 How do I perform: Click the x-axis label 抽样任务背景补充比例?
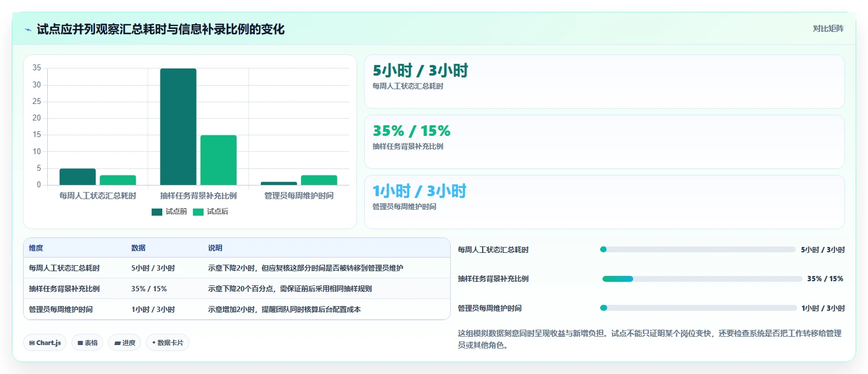tap(198, 196)
